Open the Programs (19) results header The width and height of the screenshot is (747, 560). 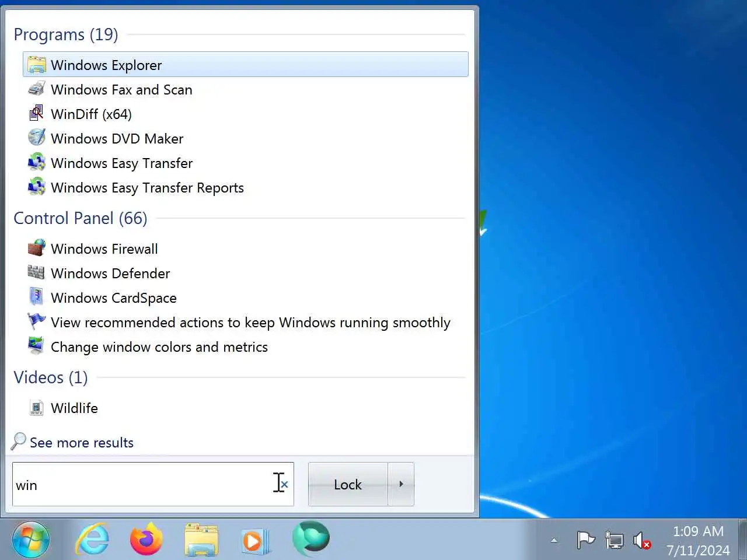click(x=66, y=34)
